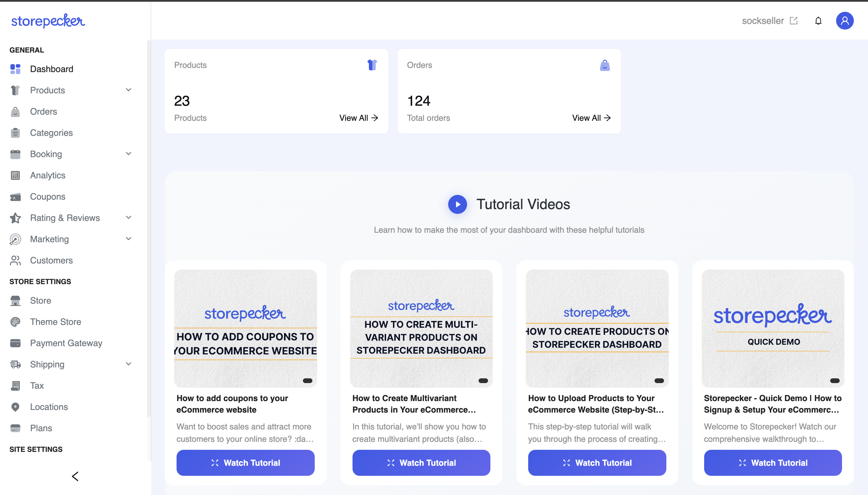The image size is (868, 495).
Task: Click the shopping bag icon on Orders card
Action: [x=605, y=65]
